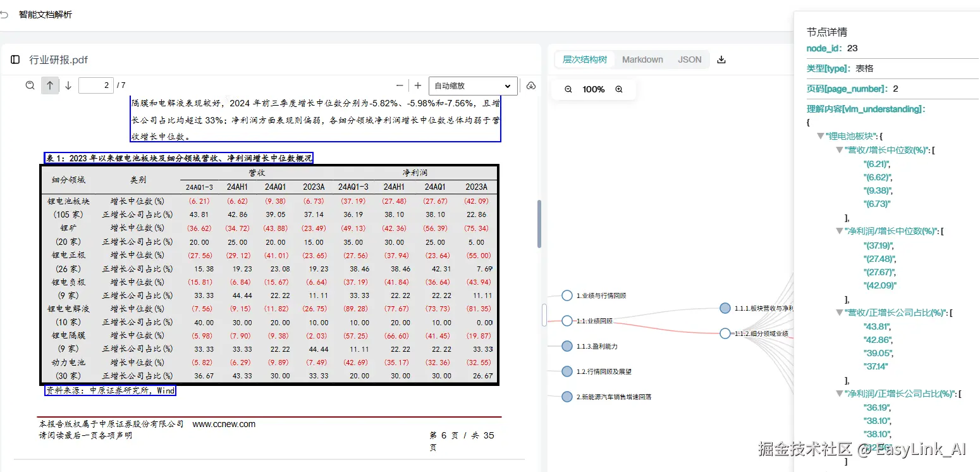
Task: Click the 锂矿 row label
Action: (x=69, y=228)
